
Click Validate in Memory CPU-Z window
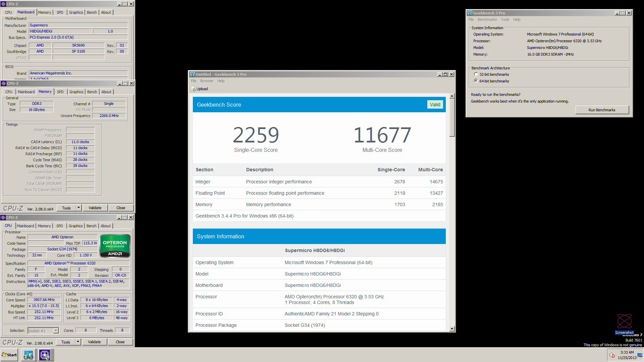(x=95, y=208)
